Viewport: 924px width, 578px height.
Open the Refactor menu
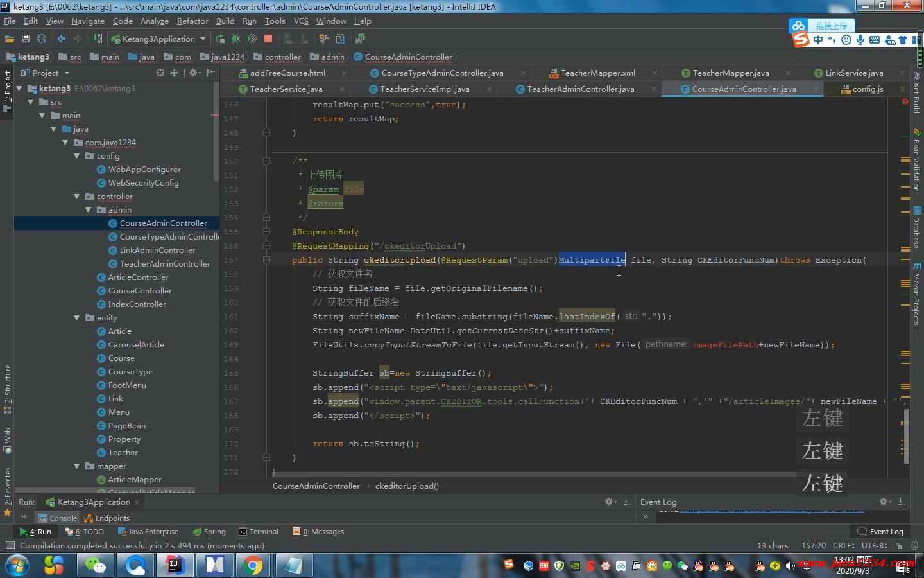[193, 21]
